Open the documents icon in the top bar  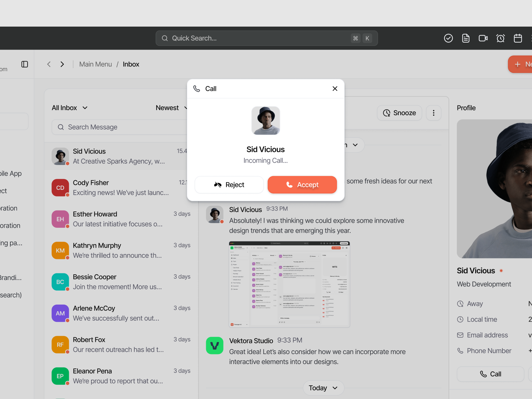pos(465,38)
